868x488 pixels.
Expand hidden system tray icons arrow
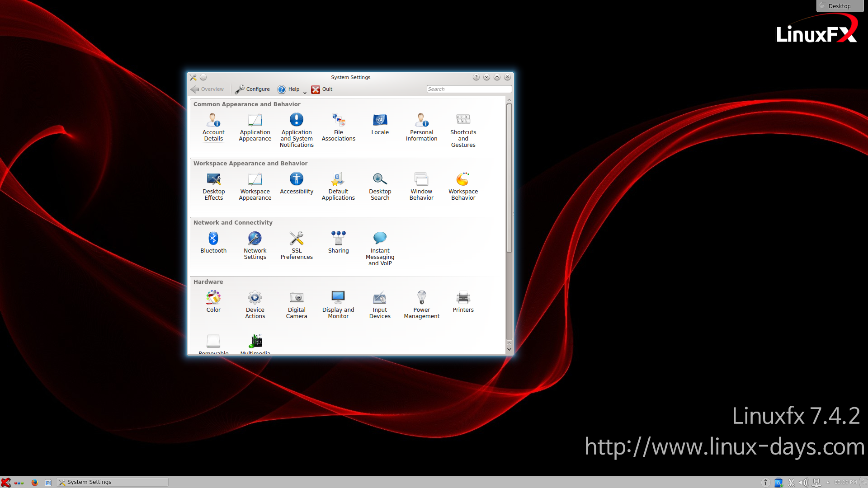coord(828,482)
